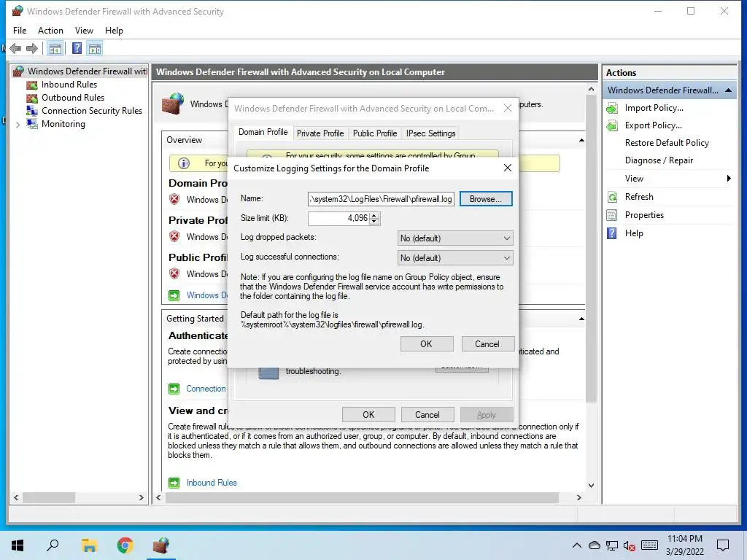The height and width of the screenshot is (560, 747).
Task: Open the Windows Start menu
Action: pos(18,545)
